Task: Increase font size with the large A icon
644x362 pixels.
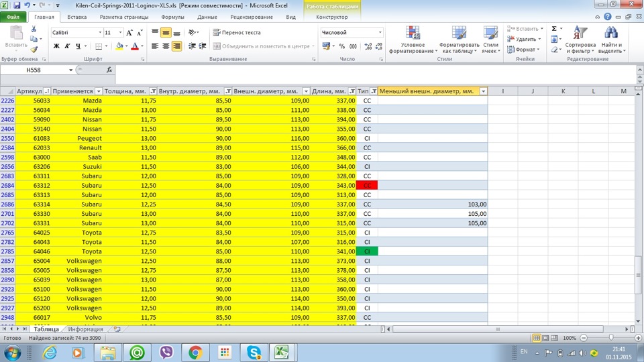Action: (x=129, y=32)
